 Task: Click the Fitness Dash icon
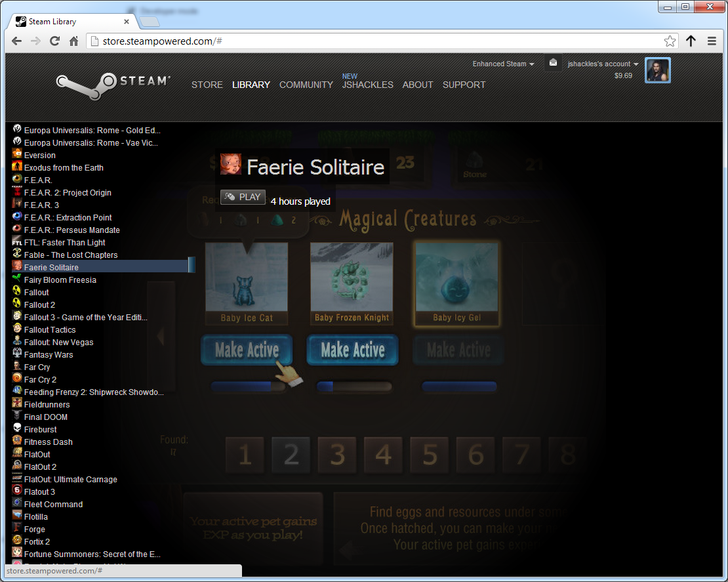point(17,441)
